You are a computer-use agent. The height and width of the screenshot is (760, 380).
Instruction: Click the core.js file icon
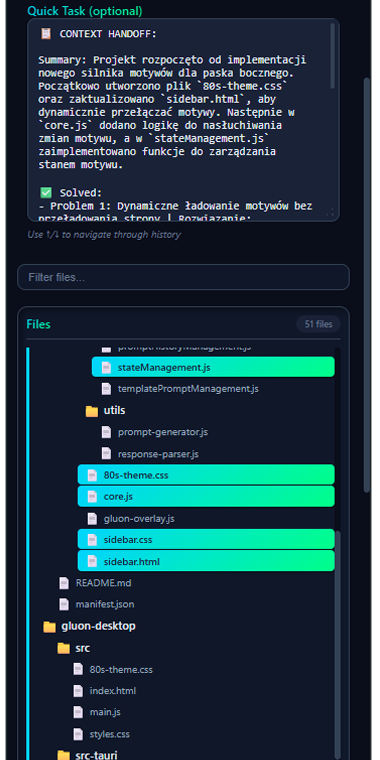[92, 497]
